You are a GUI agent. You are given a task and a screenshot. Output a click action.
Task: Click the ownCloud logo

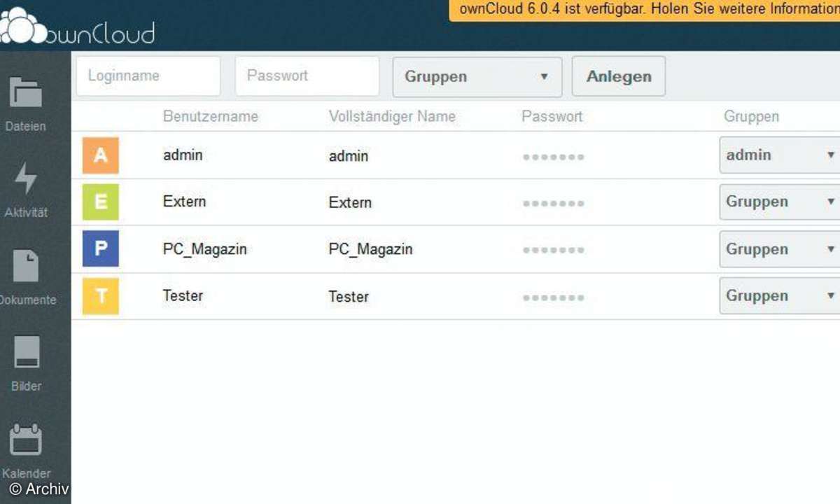tap(77, 27)
